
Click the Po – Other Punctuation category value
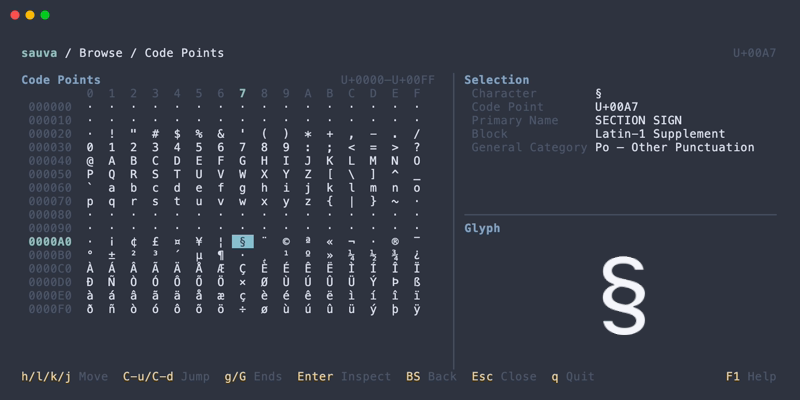click(x=674, y=147)
